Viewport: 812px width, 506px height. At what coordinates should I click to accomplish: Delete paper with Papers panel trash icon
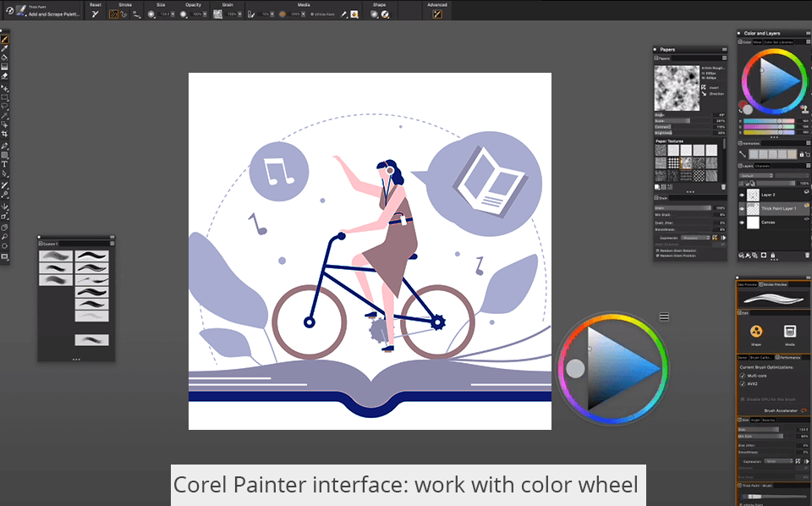click(723, 187)
